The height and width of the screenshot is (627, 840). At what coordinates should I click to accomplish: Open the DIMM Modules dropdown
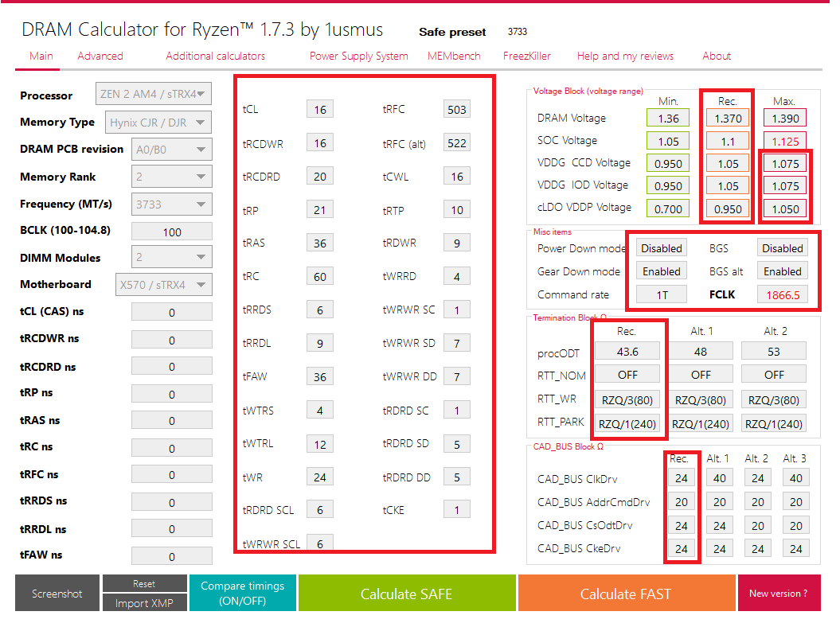coord(171,257)
